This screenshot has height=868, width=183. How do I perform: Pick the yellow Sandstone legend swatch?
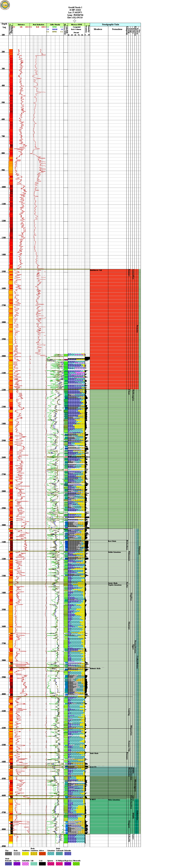coord(25,853)
